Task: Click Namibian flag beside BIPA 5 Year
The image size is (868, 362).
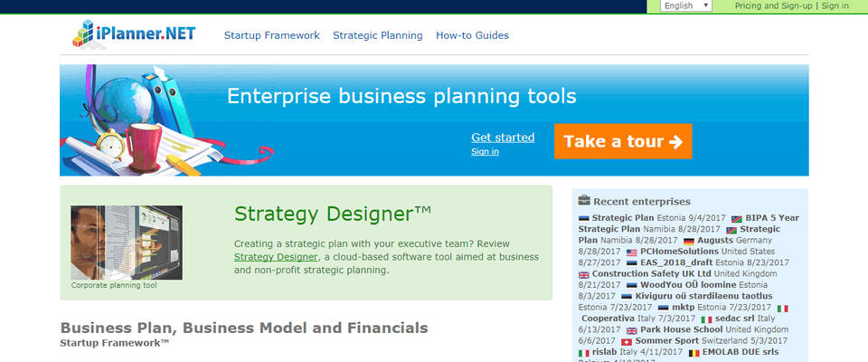Action: point(737,218)
